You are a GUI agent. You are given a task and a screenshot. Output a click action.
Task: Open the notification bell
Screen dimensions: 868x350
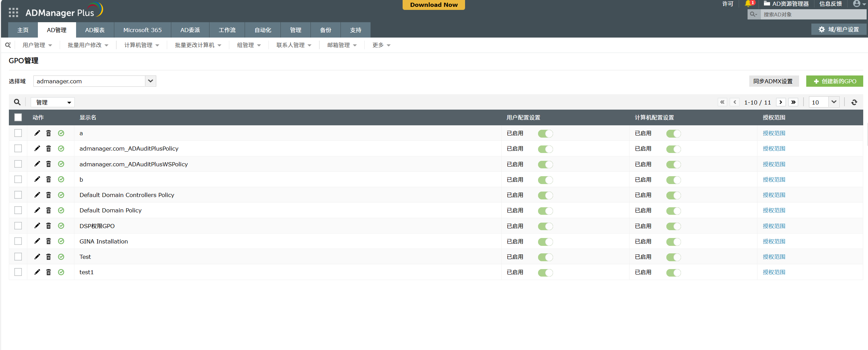[x=748, y=4]
